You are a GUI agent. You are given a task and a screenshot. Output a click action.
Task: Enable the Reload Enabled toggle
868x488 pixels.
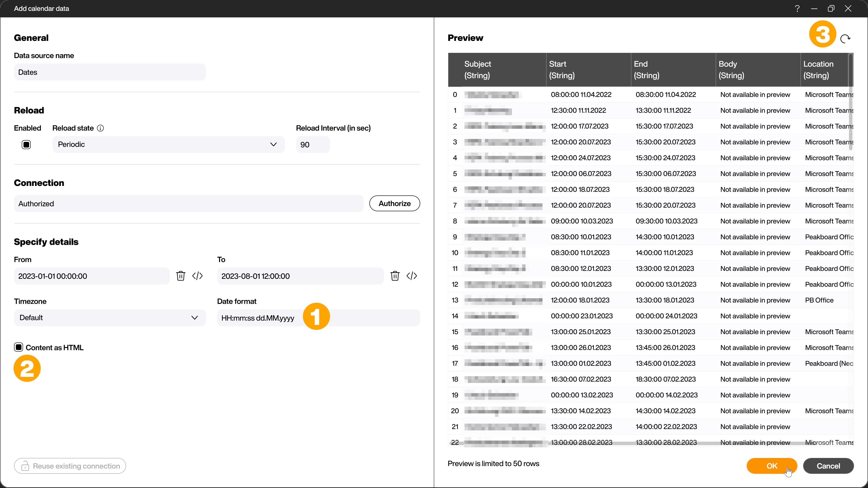26,144
